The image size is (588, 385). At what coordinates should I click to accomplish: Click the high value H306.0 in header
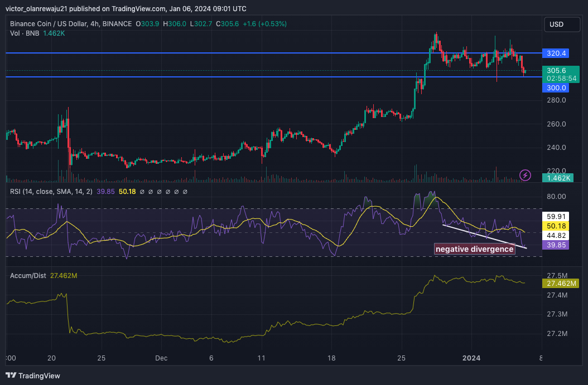click(x=175, y=24)
